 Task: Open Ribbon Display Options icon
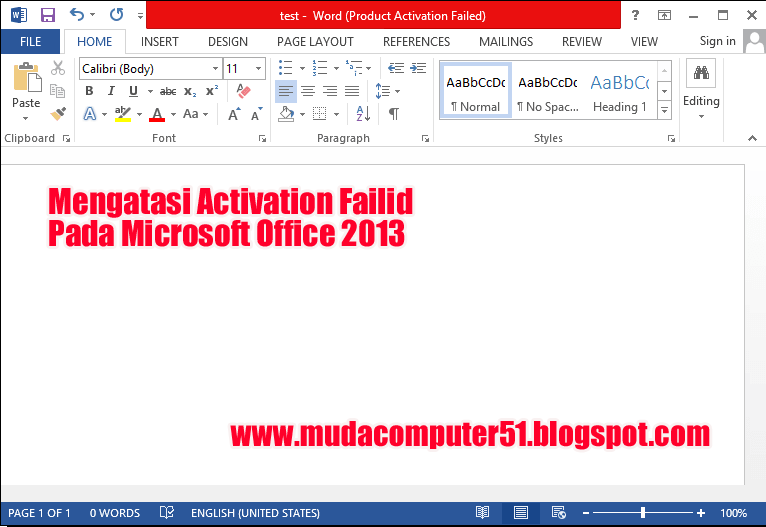(x=664, y=15)
